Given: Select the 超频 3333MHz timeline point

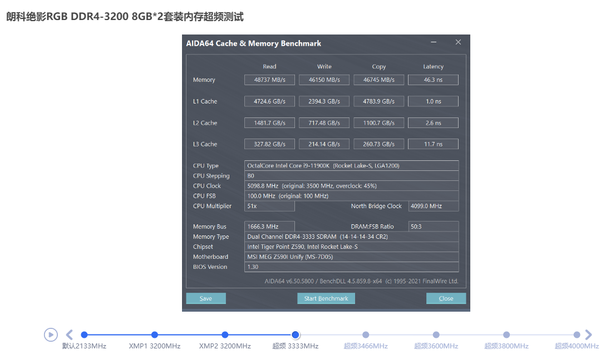Looking at the screenshot, I should [296, 335].
